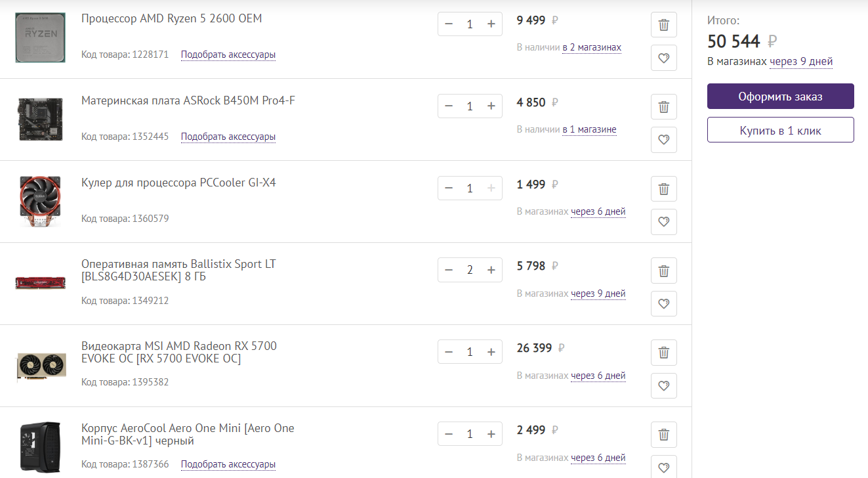Screen dimensions: 868x478
Task: Add MSI RX 5700 EVOKE to favorites
Action: (x=663, y=385)
